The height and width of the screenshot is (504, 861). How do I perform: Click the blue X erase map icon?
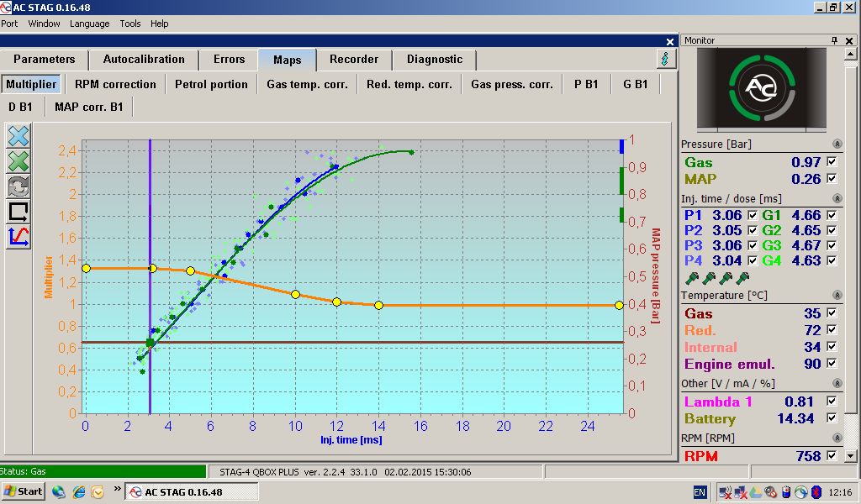pyautogui.click(x=18, y=135)
